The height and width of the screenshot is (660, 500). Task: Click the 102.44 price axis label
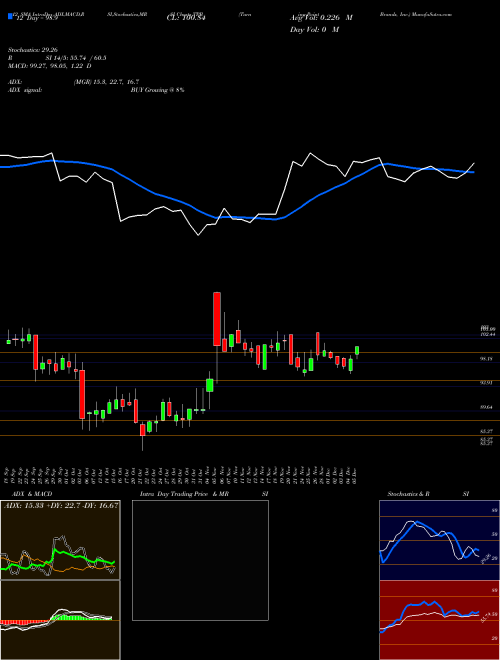click(x=487, y=334)
